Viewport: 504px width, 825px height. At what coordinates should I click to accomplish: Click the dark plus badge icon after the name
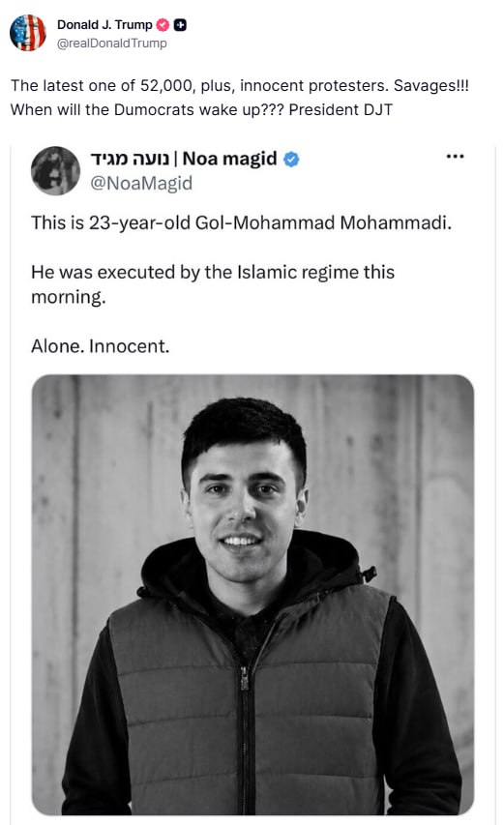coord(180,25)
